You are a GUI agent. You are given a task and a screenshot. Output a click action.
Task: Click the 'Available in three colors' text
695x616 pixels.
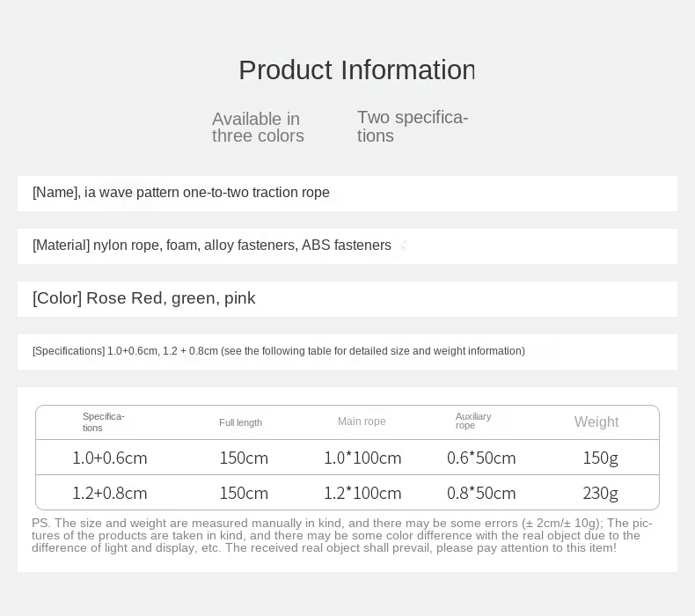pos(258,128)
